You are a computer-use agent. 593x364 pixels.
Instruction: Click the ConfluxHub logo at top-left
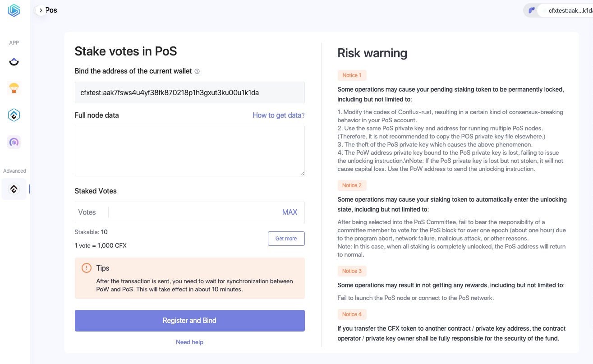[x=14, y=11]
